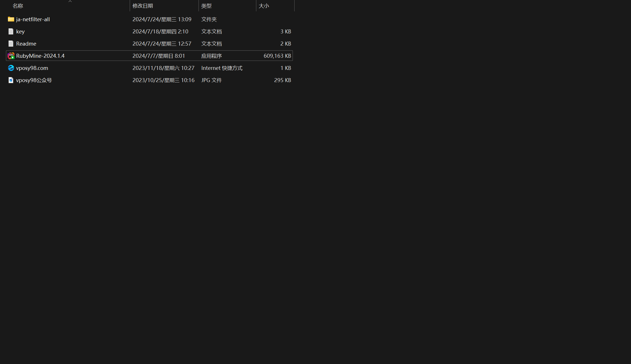This screenshot has height=364, width=631.
Task: Select the ja-netfilter-all folder name
Action: 33,19
